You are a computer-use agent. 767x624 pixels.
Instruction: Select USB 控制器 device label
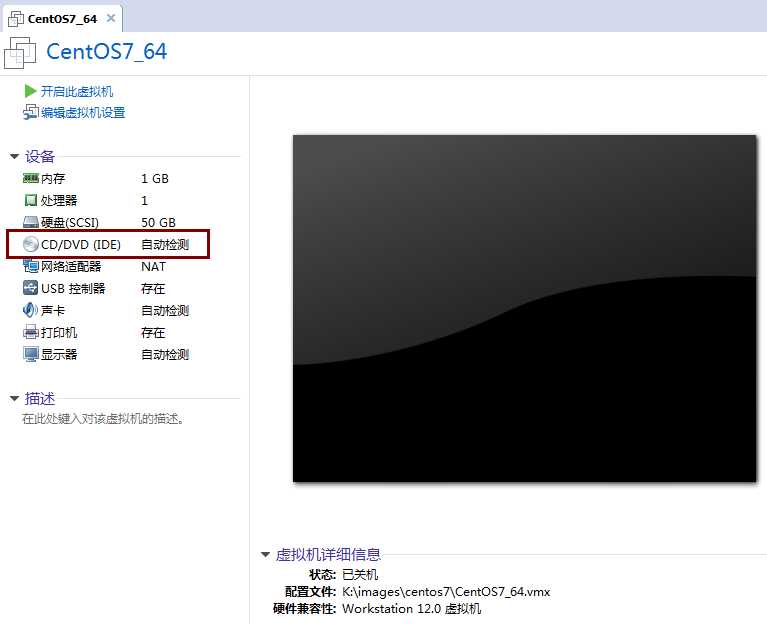73,289
